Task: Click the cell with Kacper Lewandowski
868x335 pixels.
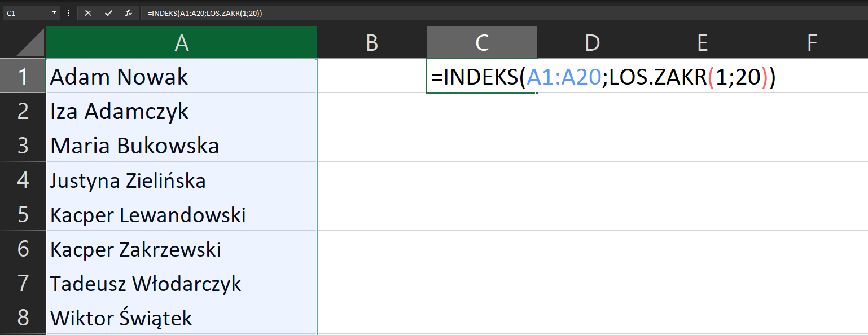Action: pyautogui.click(x=181, y=214)
